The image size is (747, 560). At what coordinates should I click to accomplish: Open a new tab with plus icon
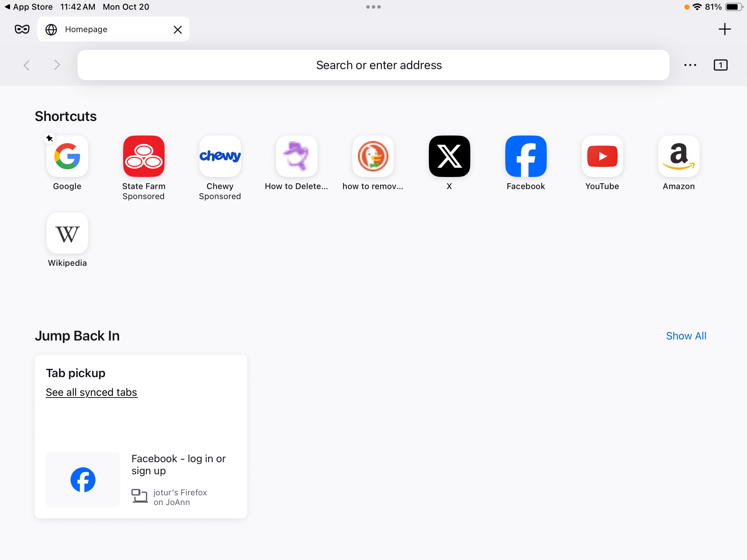click(725, 29)
